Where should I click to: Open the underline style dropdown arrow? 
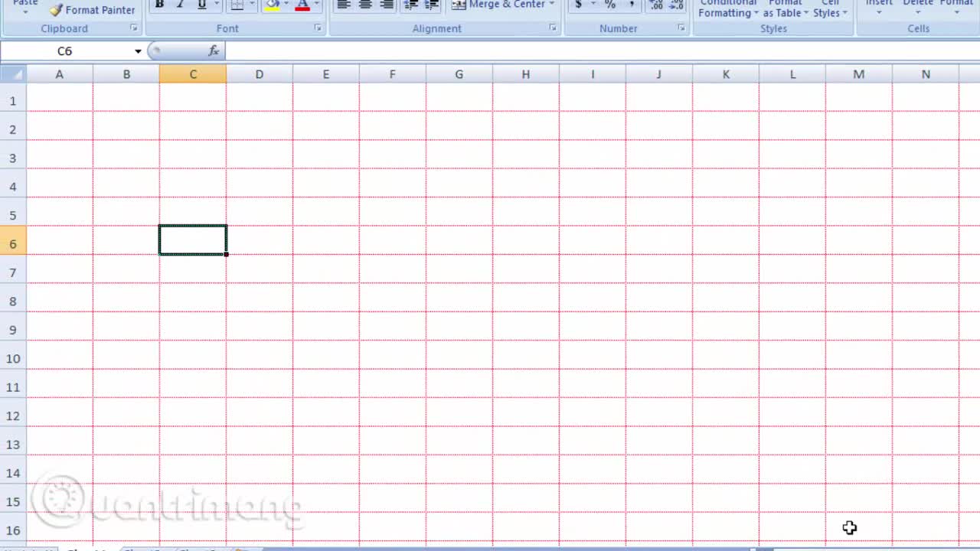coord(217,5)
